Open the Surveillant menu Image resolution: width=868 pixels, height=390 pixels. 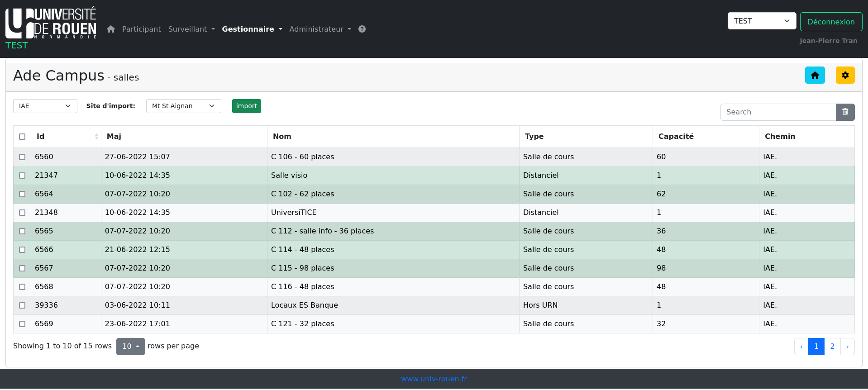click(x=191, y=29)
